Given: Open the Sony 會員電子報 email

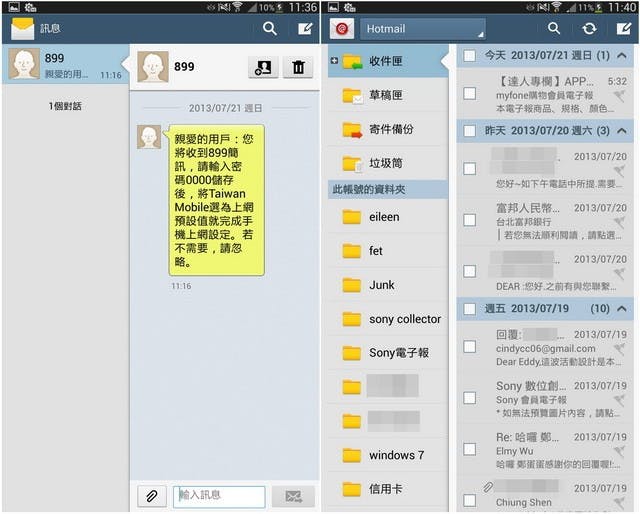Looking at the screenshot, I should [545, 399].
